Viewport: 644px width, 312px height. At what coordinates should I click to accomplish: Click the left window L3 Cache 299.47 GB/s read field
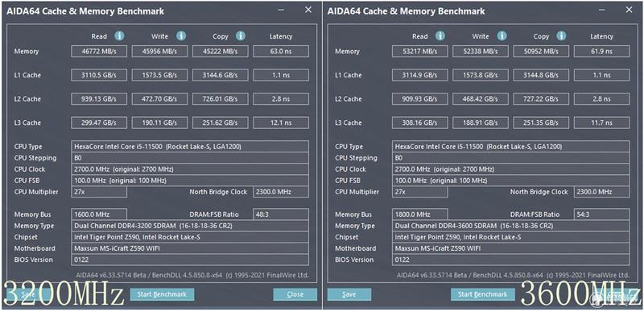[x=99, y=123]
